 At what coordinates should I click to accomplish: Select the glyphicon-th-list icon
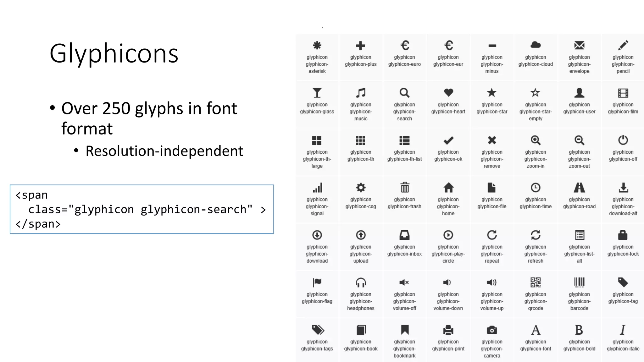click(404, 140)
